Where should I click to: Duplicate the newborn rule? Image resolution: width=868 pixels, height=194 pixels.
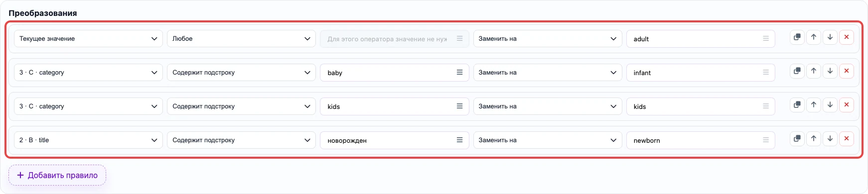(x=797, y=139)
